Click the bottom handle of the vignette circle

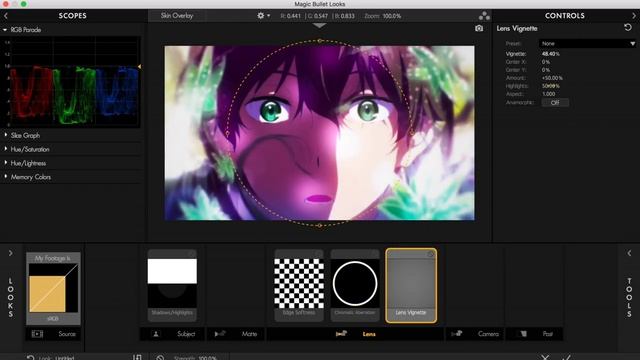[320, 225]
